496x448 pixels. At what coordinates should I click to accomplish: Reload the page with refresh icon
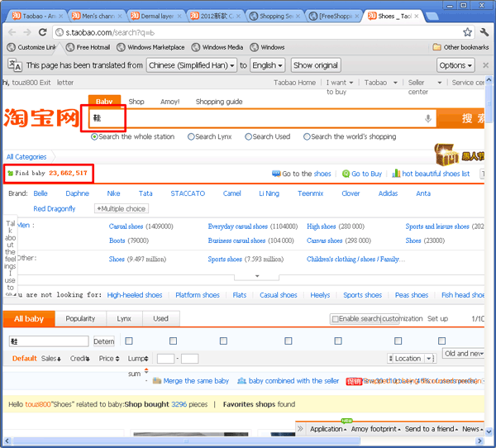(42, 32)
